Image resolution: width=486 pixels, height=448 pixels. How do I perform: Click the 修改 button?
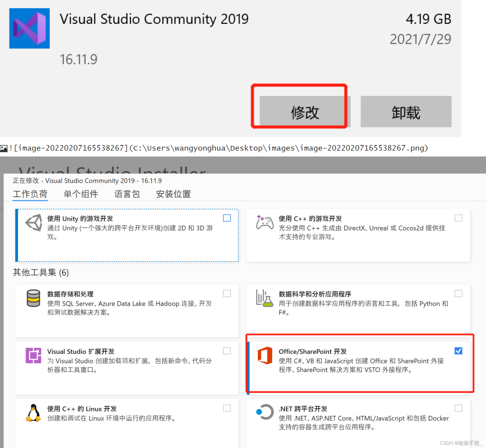click(x=305, y=112)
